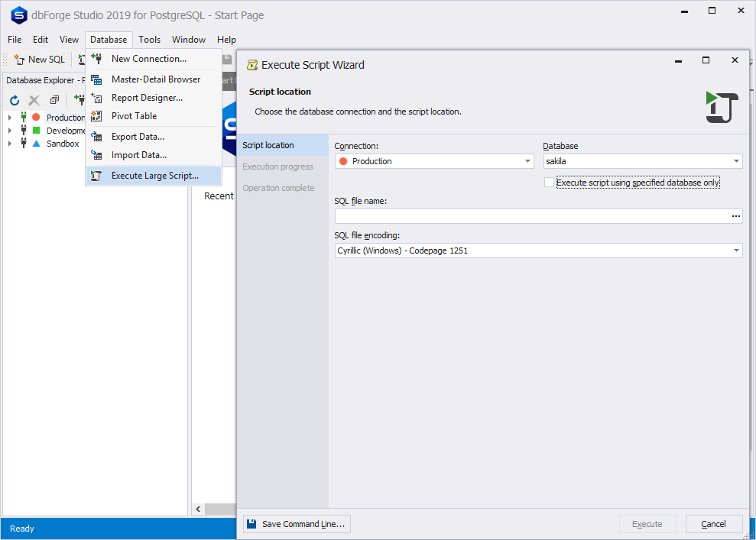The image size is (756, 540).
Task: Open the Database dropdown showing sakila
Action: [x=736, y=161]
